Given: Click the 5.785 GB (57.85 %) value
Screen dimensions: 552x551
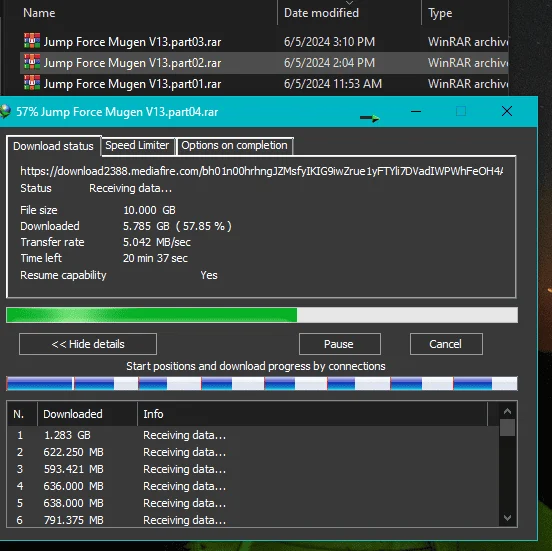Looking at the screenshot, I should tap(177, 226).
